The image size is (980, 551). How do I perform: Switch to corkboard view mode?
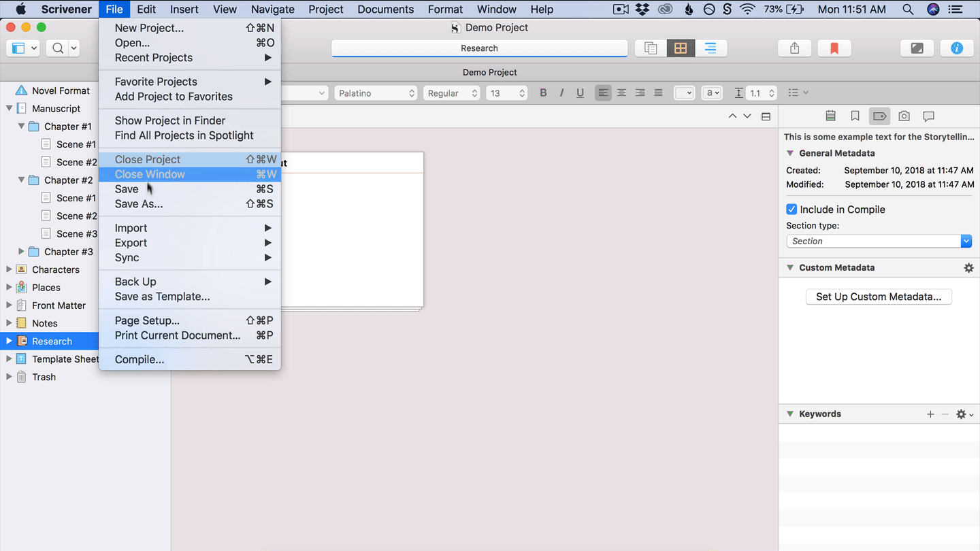click(x=681, y=48)
